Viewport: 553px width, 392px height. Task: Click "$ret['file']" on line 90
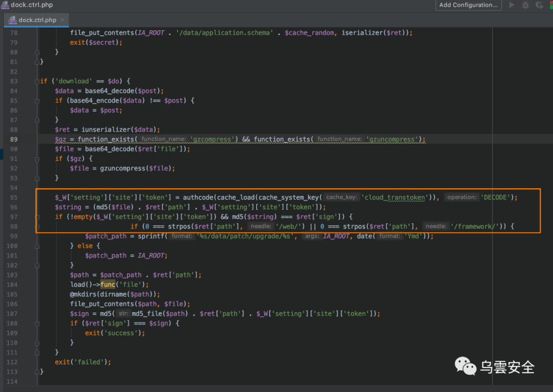[x=160, y=149]
